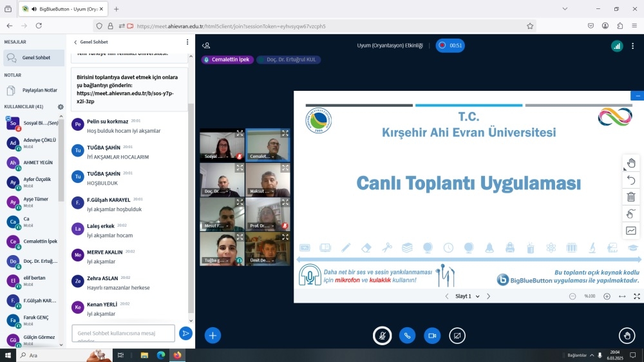Expand Sosyal webcam to fullscreen
Screen dimensions: 644x362
[240, 133]
